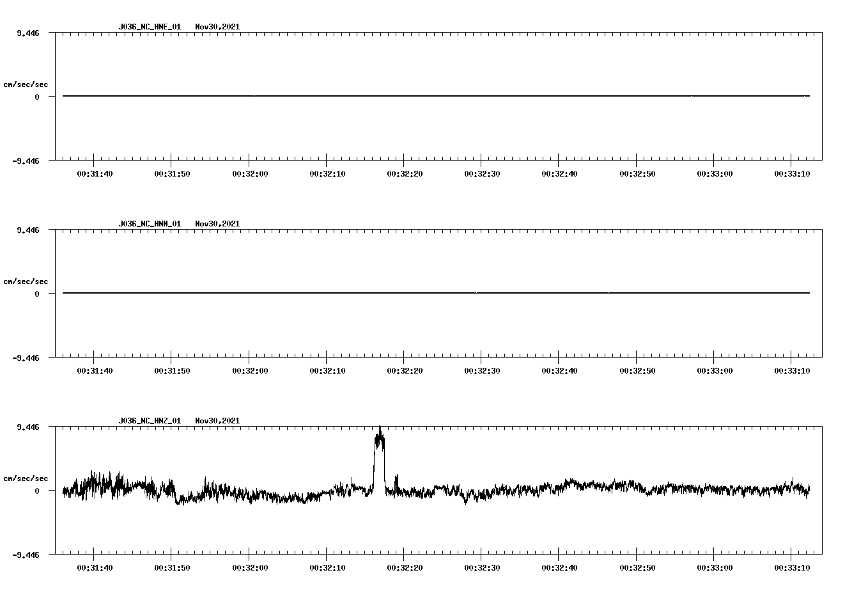The height and width of the screenshot is (591, 868).
Task: Select the 00:31:40 time label under HNZ plot
Action: point(95,567)
